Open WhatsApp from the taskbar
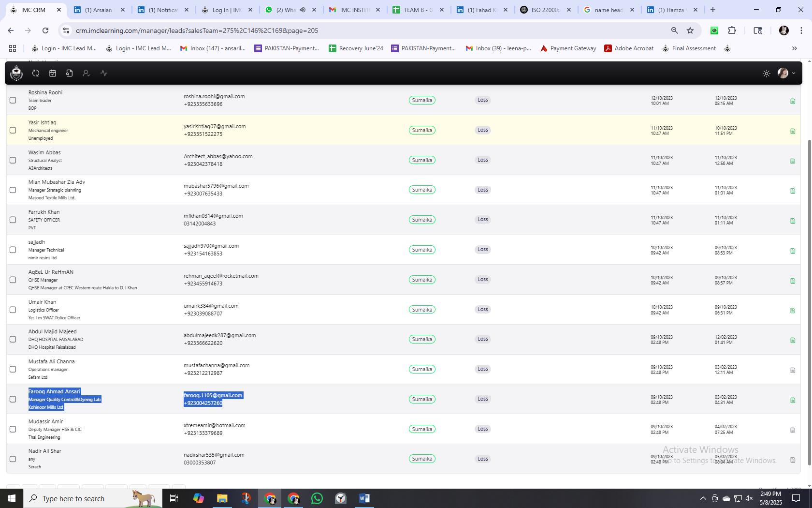The width and height of the screenshot is (812, 508). point(317,498)
